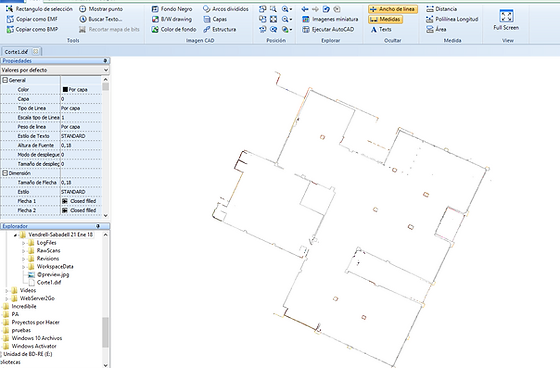The image size is (560, 368).
Task: Select @preview.jpg file
Action: click(x=49, y=275)
